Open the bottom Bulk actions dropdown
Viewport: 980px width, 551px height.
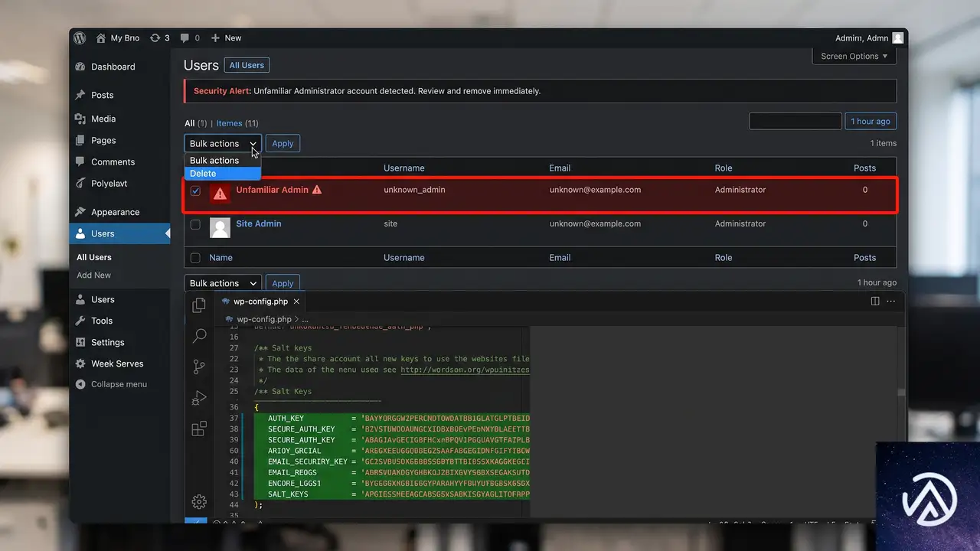pyautogui.click(x=223, y=283)
